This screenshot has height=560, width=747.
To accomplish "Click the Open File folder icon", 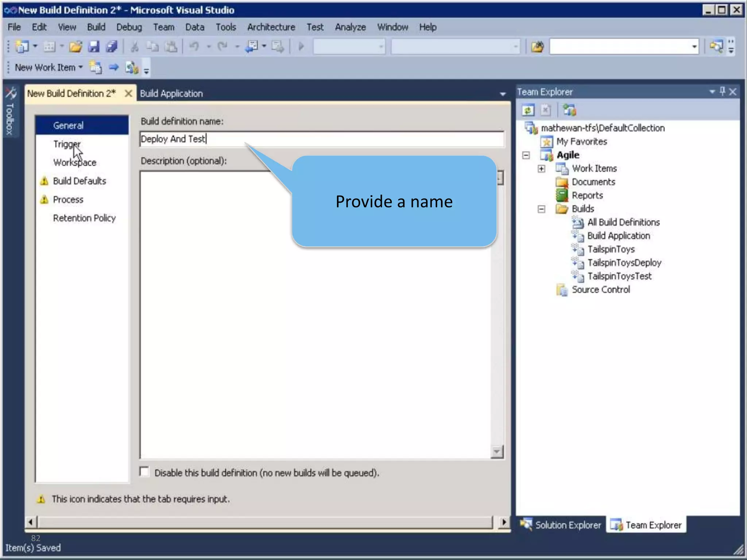I will tap(76, 47).
